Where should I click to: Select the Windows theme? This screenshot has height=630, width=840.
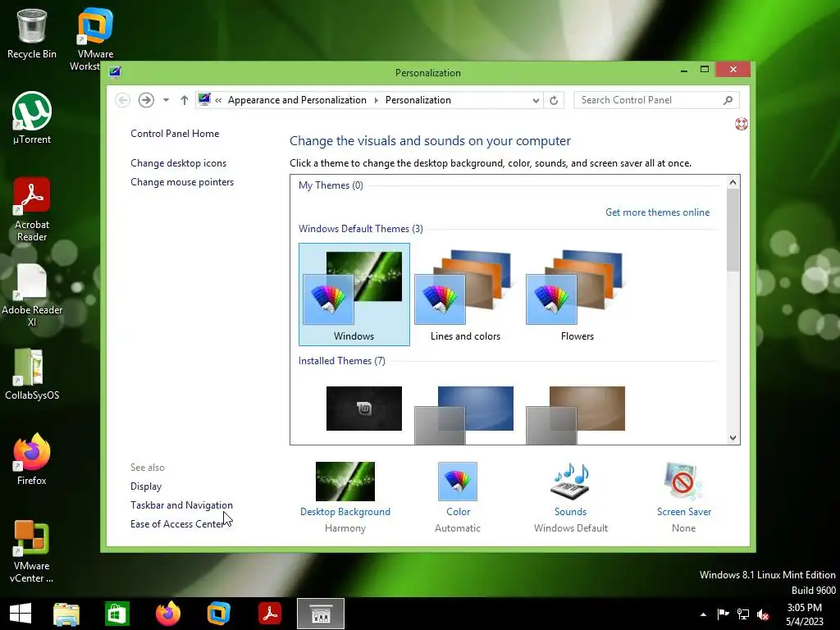click(x=354, y=294)
